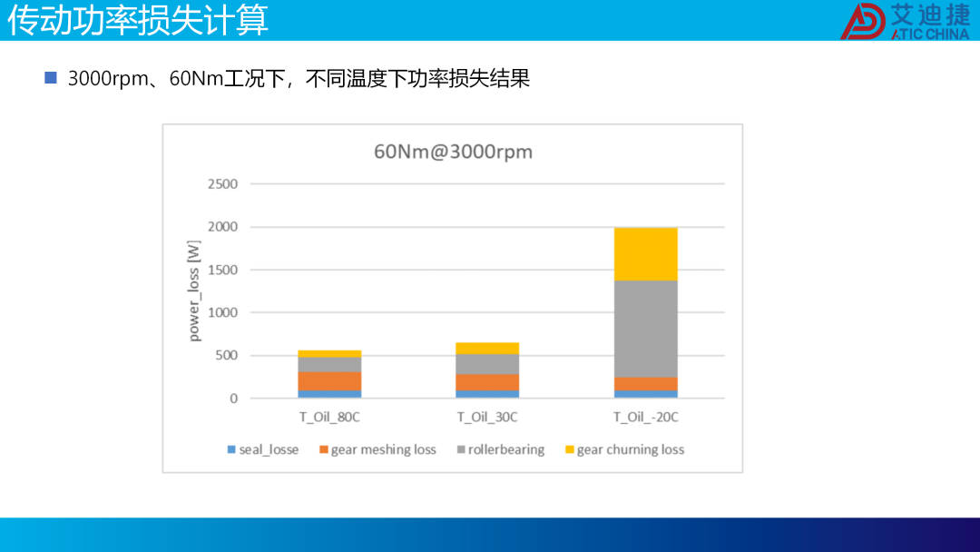This screenshot has width=980, height=552.
Task: Click the yellow gear churning loss legend swatch
Action: 569,449
